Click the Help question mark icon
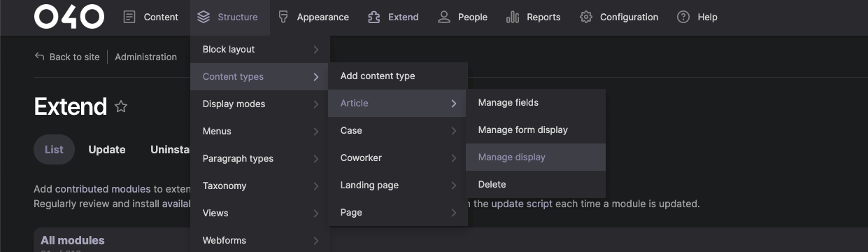868x252 pixels. coord(683,17)
